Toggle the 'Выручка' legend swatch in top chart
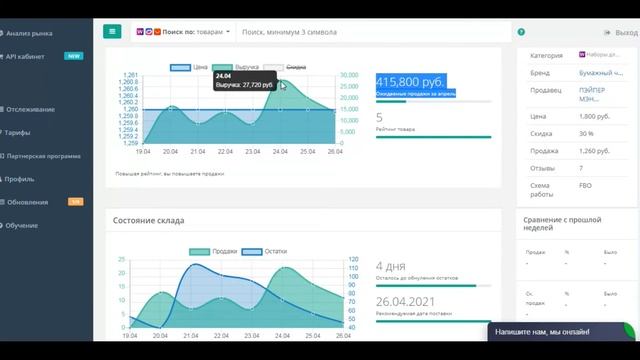 pos(222,67)
